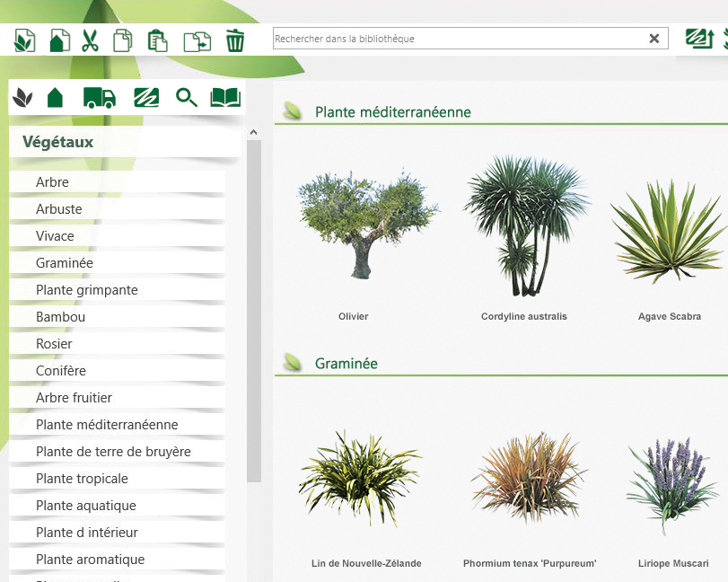Click the magnifying glass search icon
Viewport: 728px width, 582px height.
(x=187, y=98)
